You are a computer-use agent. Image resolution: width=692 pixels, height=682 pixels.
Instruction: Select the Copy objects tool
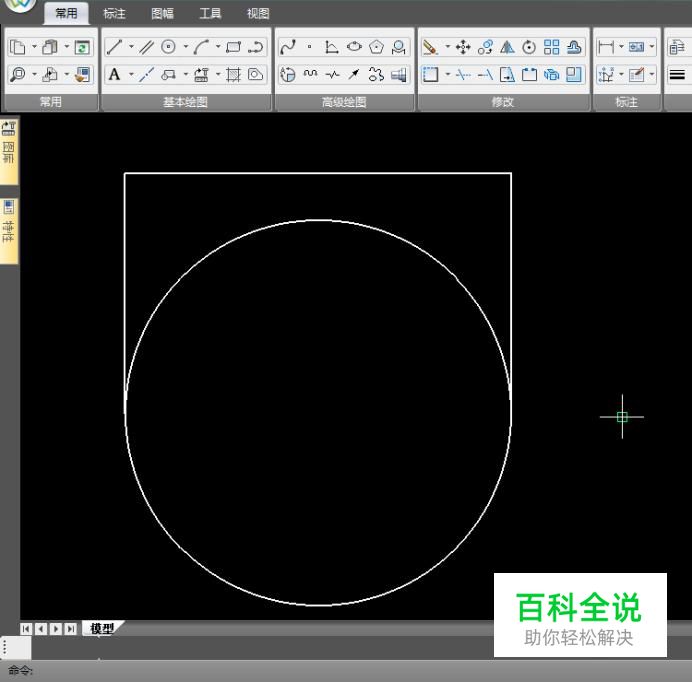pyautogui.click(x=485, y=47)
